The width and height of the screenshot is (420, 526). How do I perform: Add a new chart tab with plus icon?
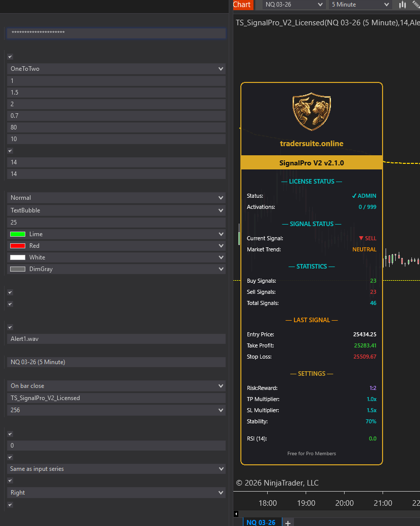tap(288, 522)
